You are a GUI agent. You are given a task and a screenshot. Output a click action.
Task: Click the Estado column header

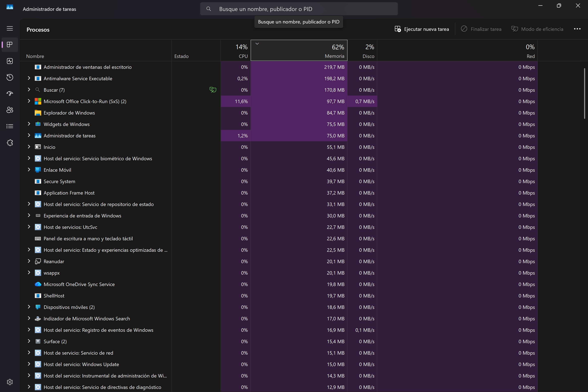coord(196,50)
